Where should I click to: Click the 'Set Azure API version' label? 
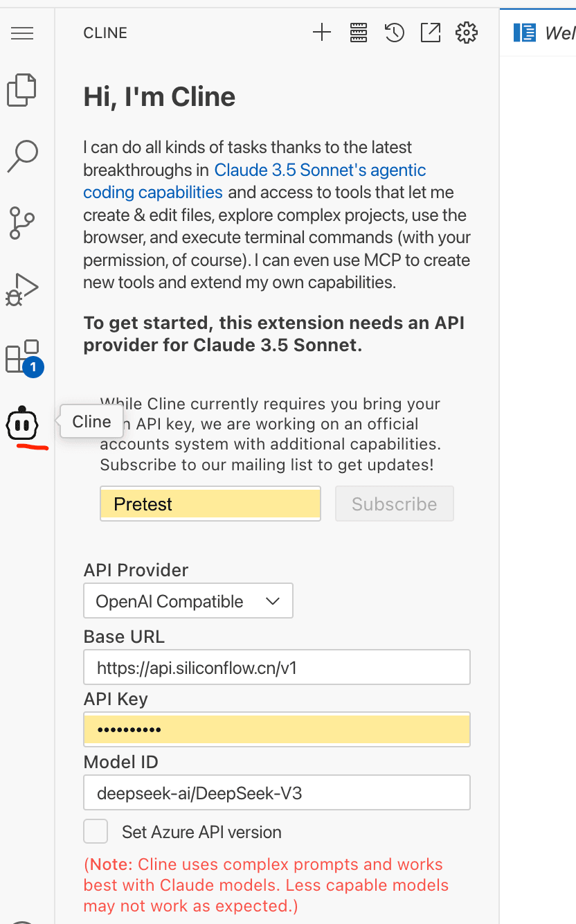point(201,832)
